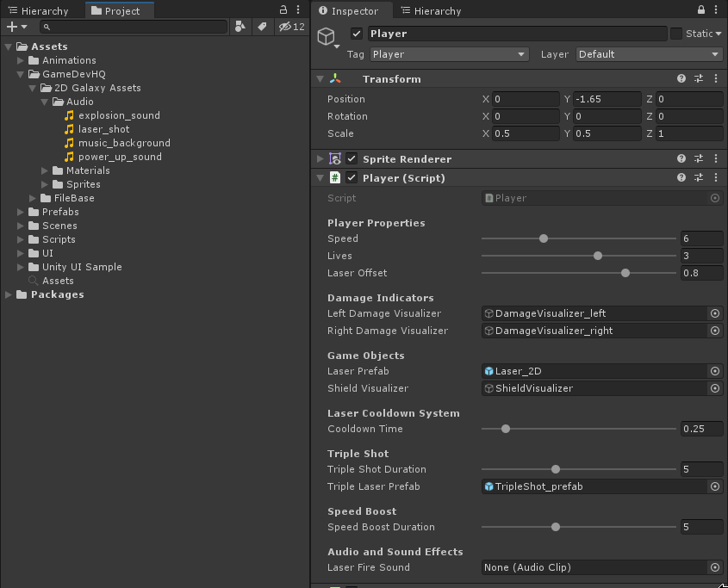Open Sprite Renderer three-dot menu
The height and width of the screenshot is (588, 728).
(x=716, y=158)
